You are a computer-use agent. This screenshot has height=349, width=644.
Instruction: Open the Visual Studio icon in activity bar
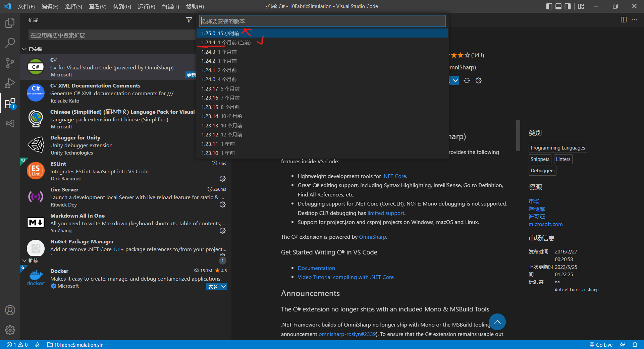coord(10,123)
